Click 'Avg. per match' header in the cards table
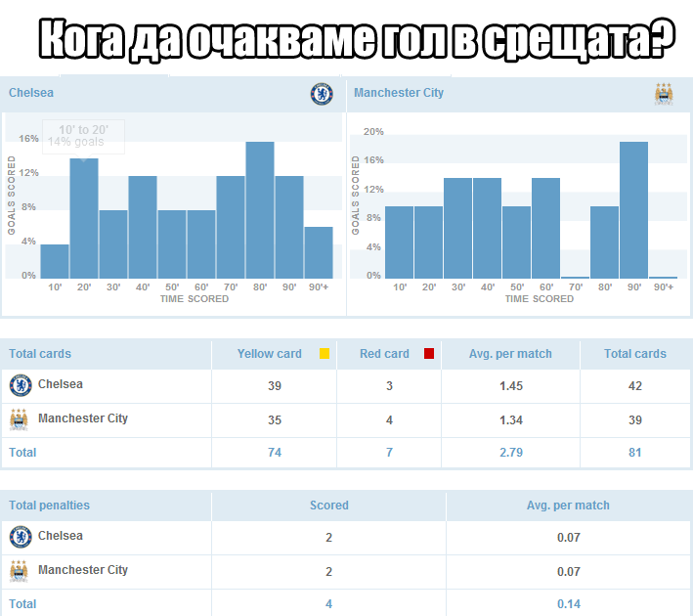The height and width of the screenshot is (616, 693). pos(510,353)
